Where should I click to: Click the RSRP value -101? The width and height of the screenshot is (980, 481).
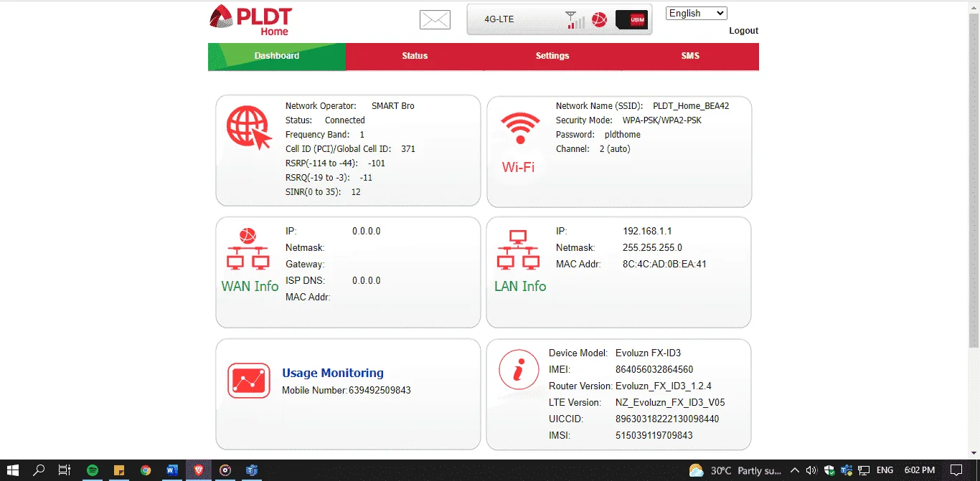(x=377, y=163)
